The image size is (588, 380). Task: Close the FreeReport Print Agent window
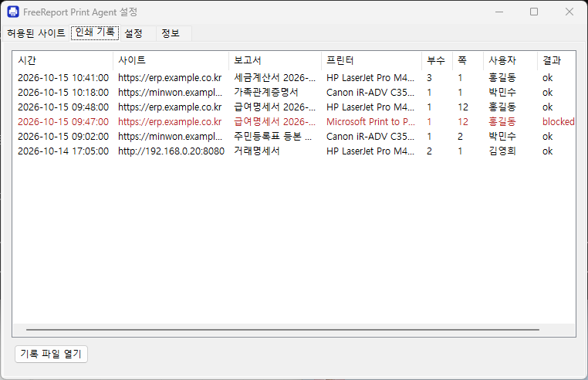pos(569,12)
